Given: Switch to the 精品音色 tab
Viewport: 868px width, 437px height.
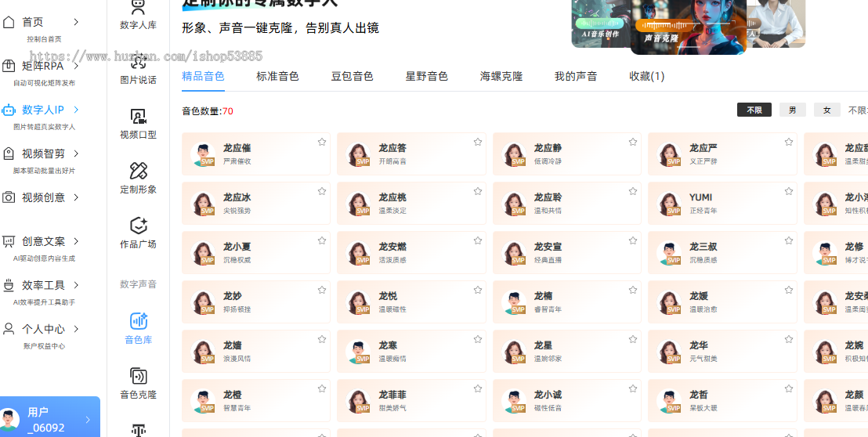Looking at the screenshot, I should point(203,76).
